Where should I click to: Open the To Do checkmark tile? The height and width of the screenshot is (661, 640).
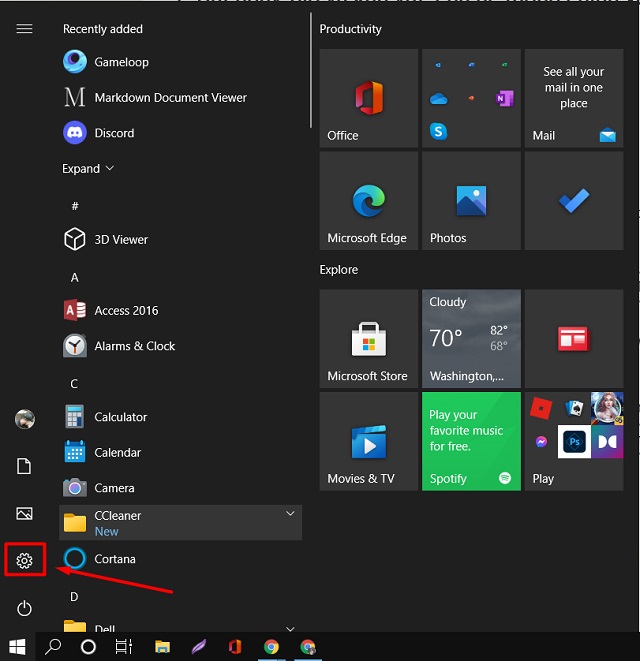(574, 201)
